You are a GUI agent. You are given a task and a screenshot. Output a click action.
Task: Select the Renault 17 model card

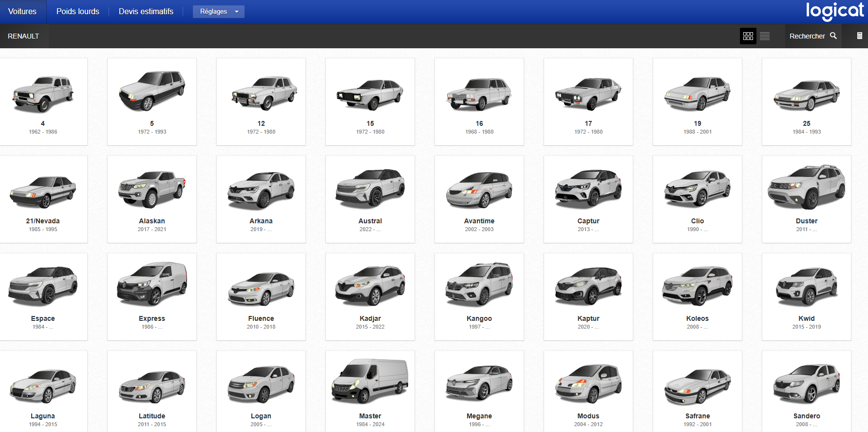pos(588,102)
